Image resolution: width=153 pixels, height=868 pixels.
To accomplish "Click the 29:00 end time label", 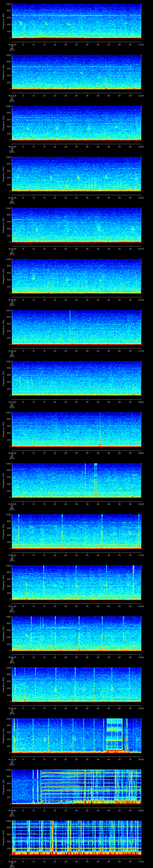I will pos(141,453).
